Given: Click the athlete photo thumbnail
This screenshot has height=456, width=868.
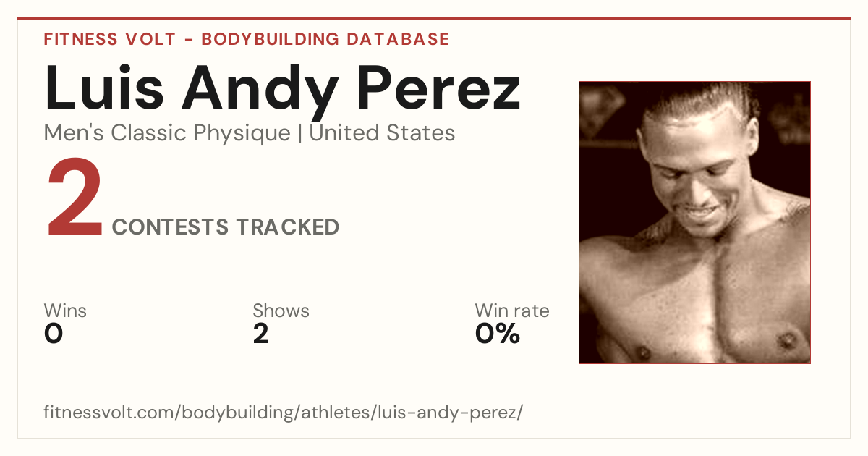Looking at the screenshot, I should click(x=694, y=222).
